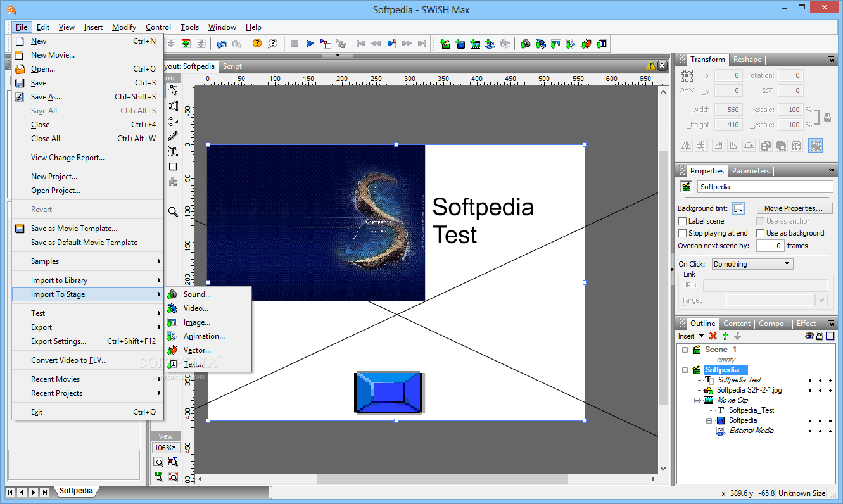Screen dimensions: 843x504
Task: Click the Softpedia scene tab at bottom
Action: 77,491
